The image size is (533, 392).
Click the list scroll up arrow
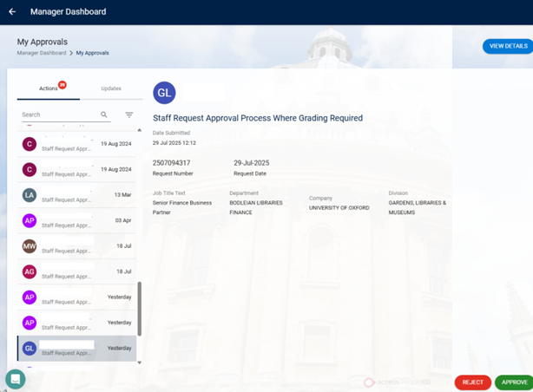pyautogui.click(x=139, y=130)
